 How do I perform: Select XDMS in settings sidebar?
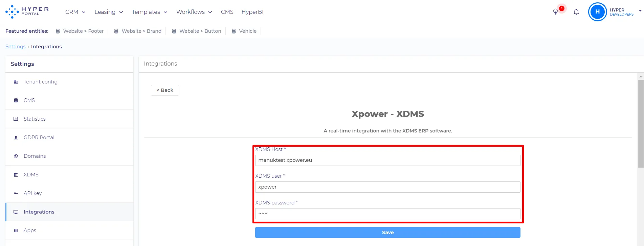[70, 175]
